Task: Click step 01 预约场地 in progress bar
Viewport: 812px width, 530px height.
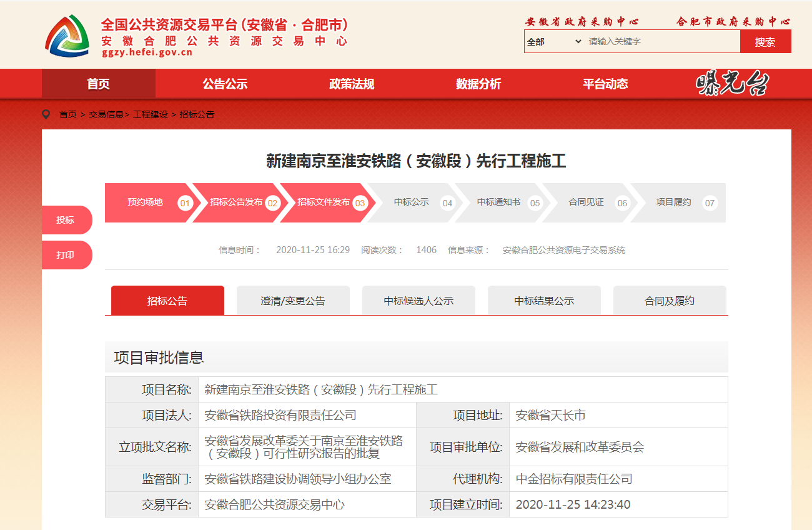Action: click(149, 202)
